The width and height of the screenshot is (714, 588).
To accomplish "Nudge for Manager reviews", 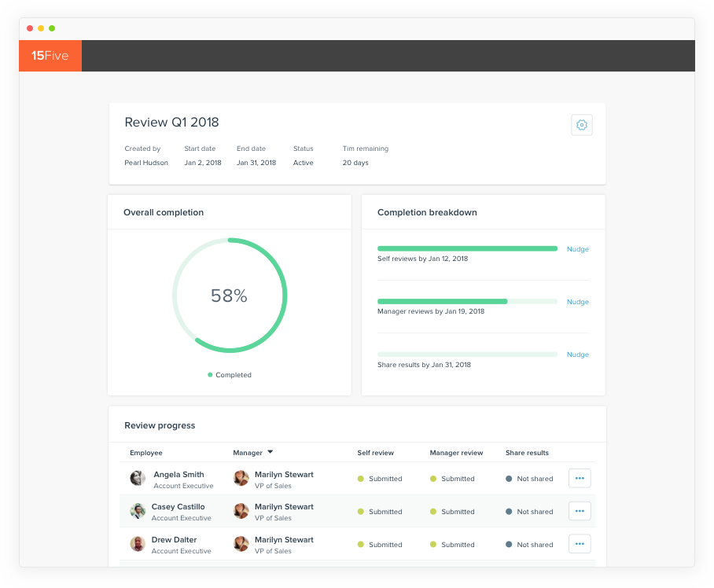I will click(x=577, y=302).
